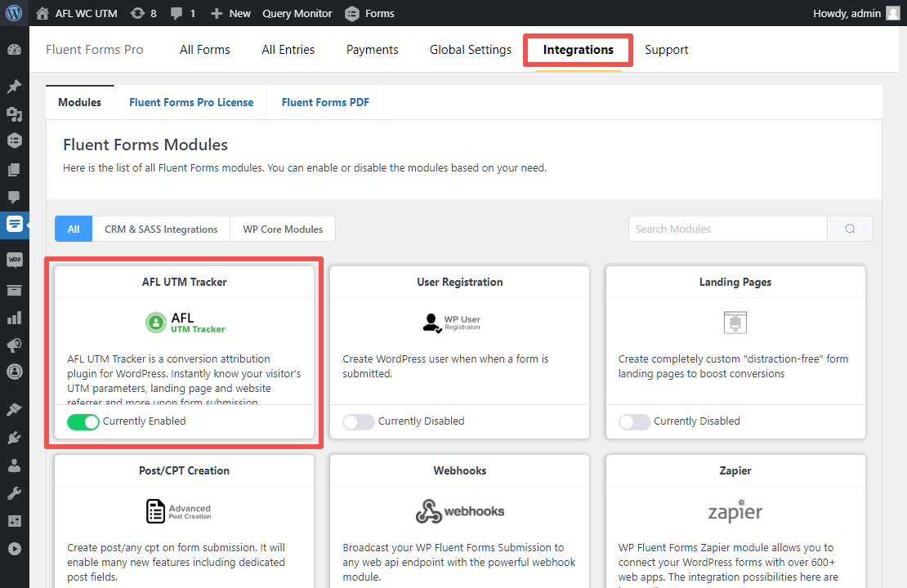
Task: Click the Zapier card title
Action: point(735,470)
